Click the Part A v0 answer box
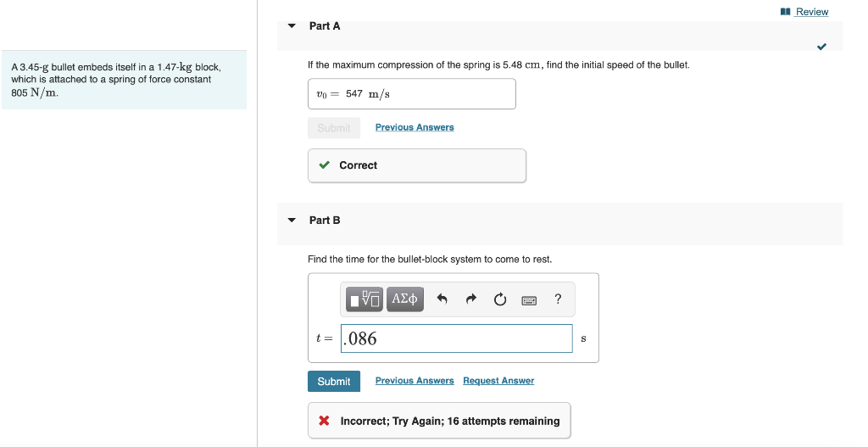 tap(412, 94)
